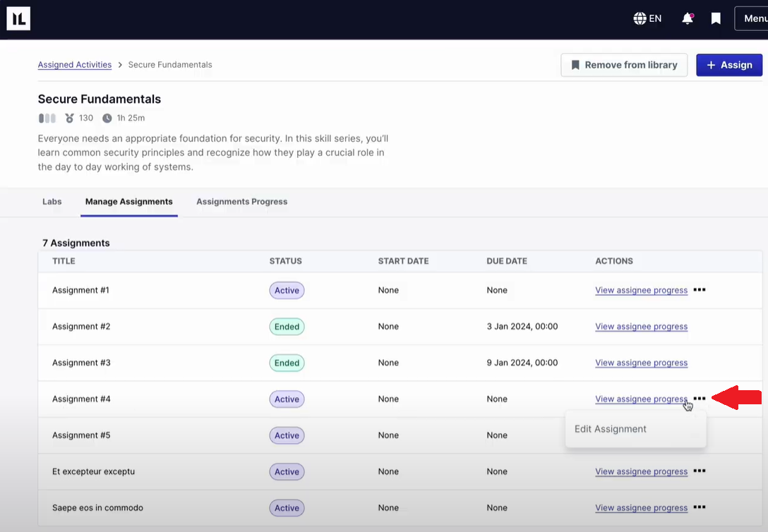This screenshot has height=532, width=768.
Task: Click the IL logo in the header
Action: pos(18,18)
